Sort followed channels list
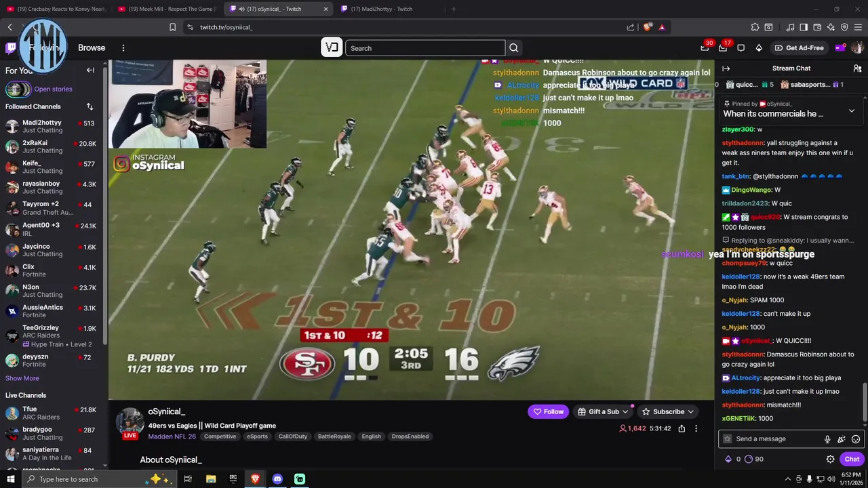 click(90, 106)
